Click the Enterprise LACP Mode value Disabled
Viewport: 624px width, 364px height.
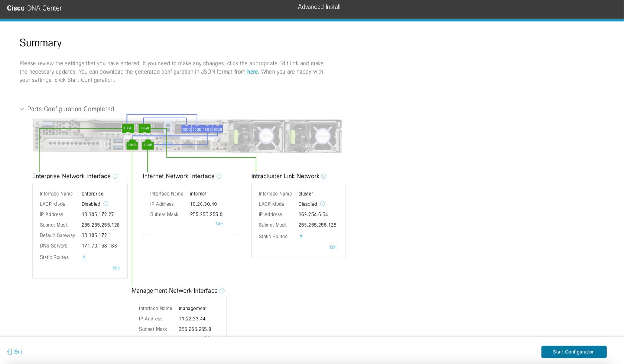[x=91, y=204]
